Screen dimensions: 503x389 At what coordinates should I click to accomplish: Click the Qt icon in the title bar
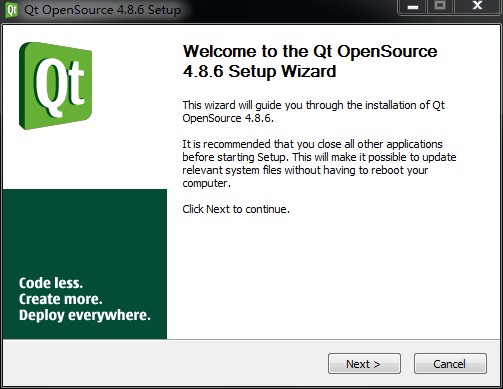pyautogui.click(x=11, y=10)
